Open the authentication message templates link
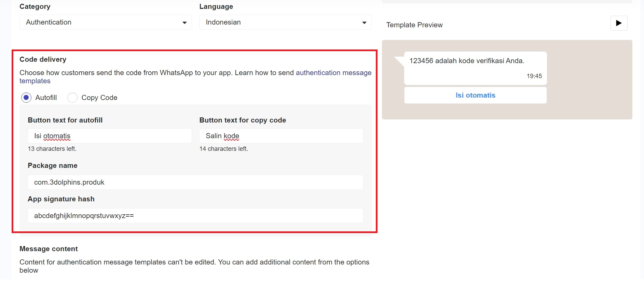 tap(333, 73)
